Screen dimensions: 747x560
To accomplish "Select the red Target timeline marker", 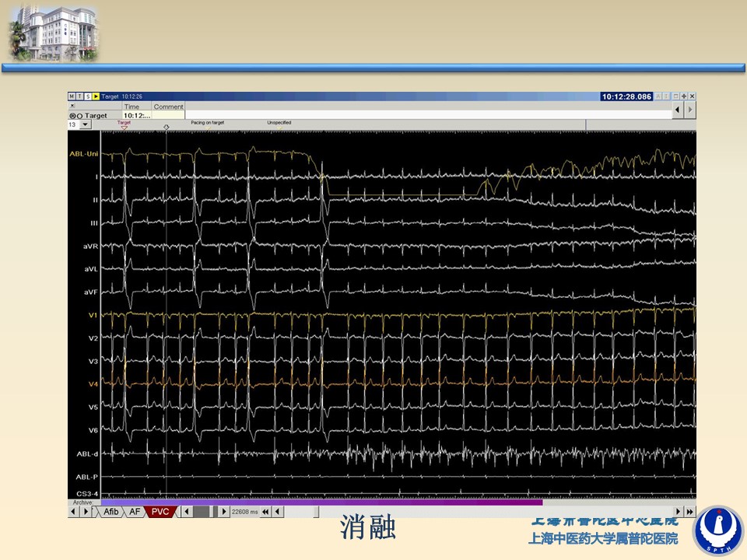I will click(x=124, y=124).
